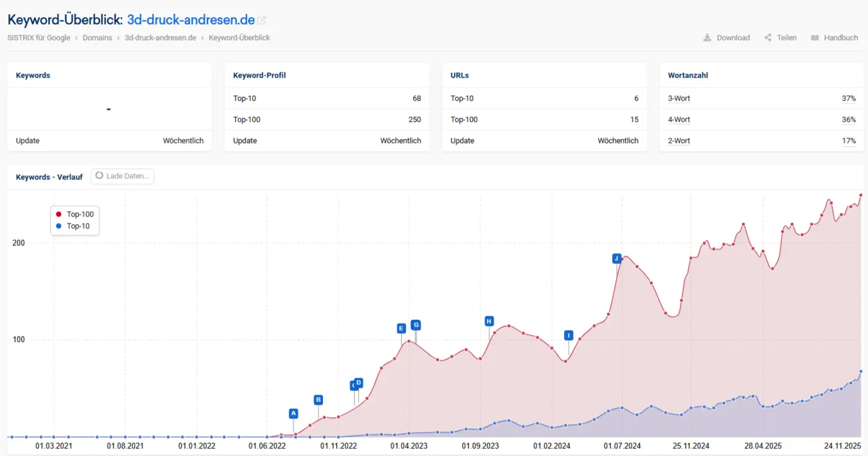Select event pin B on chart
This screenshot has width=868, height=456.
(318, 400)
